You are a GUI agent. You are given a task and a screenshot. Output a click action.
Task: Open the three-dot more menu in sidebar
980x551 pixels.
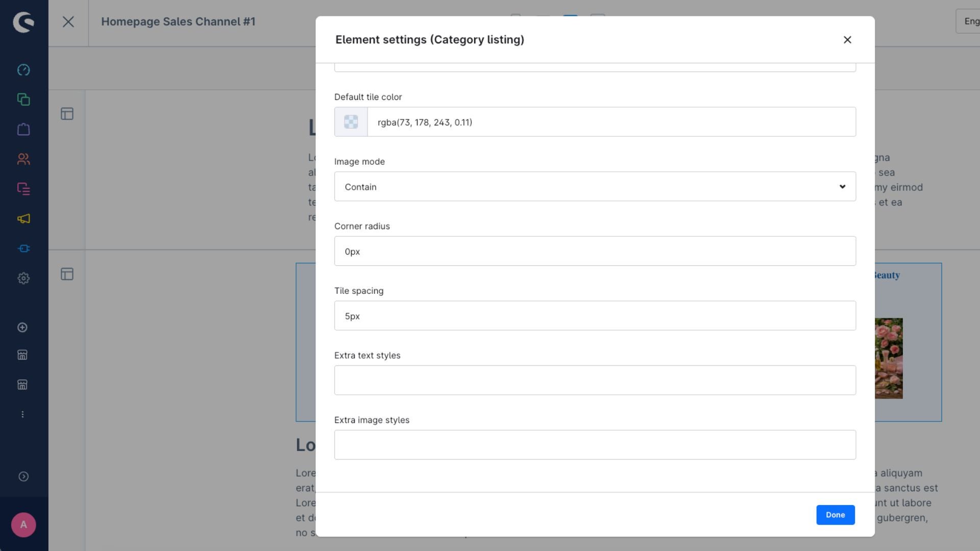click(22, 414)
